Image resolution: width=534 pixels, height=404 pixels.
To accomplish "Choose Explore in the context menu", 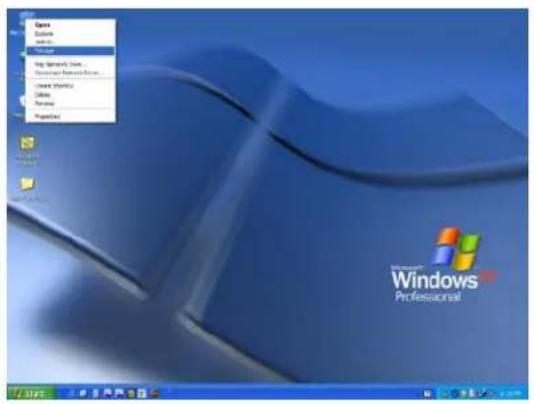I will click(70, 34).
